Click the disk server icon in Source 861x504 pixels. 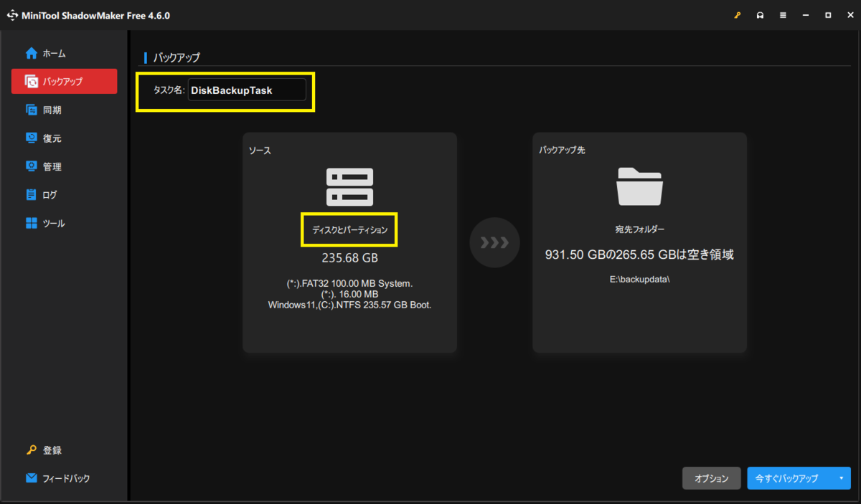click(349, 187)
